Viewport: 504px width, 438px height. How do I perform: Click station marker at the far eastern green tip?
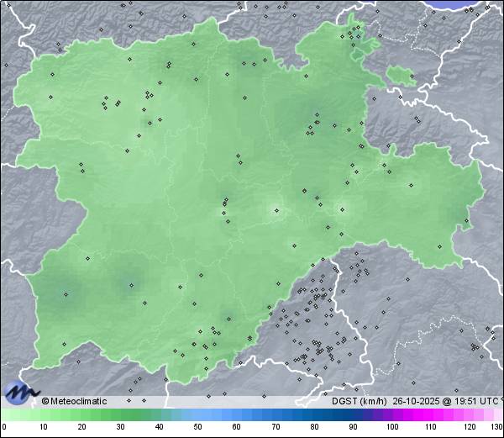[467, 223]
